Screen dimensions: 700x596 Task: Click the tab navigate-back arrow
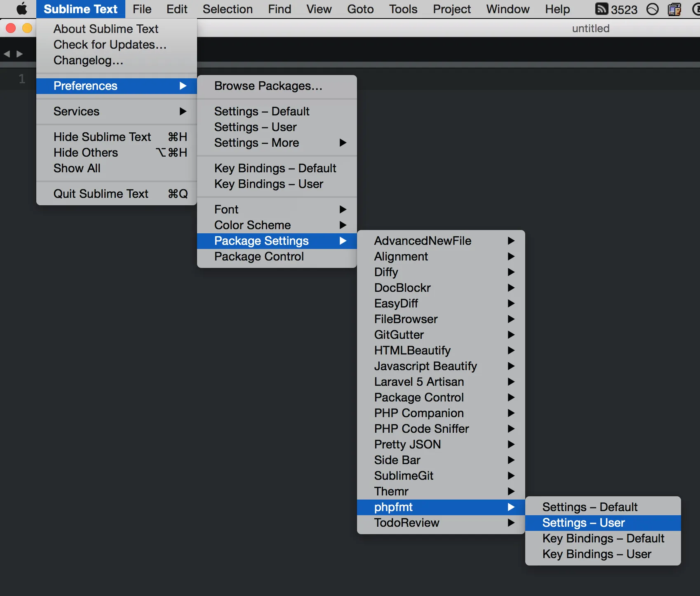pyautogui.click(x=7, y=54)
